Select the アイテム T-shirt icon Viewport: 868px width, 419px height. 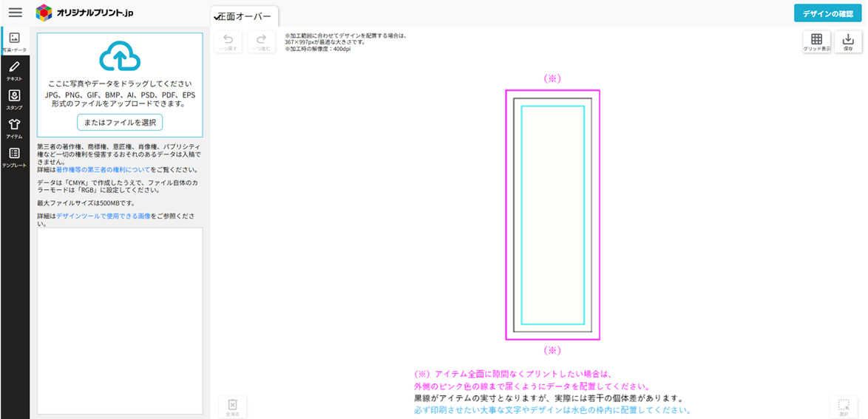(x=15, y=128)
